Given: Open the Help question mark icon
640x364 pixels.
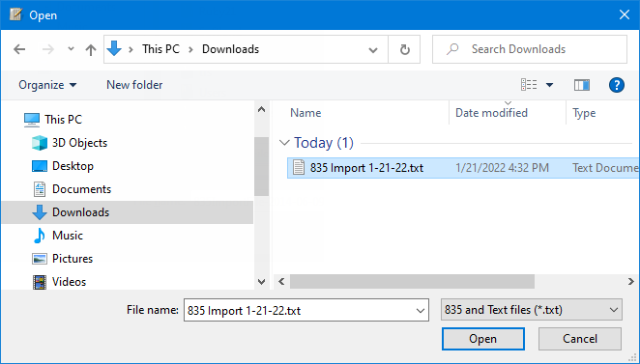Looking at the screenshot, I should tap(617, 85).
